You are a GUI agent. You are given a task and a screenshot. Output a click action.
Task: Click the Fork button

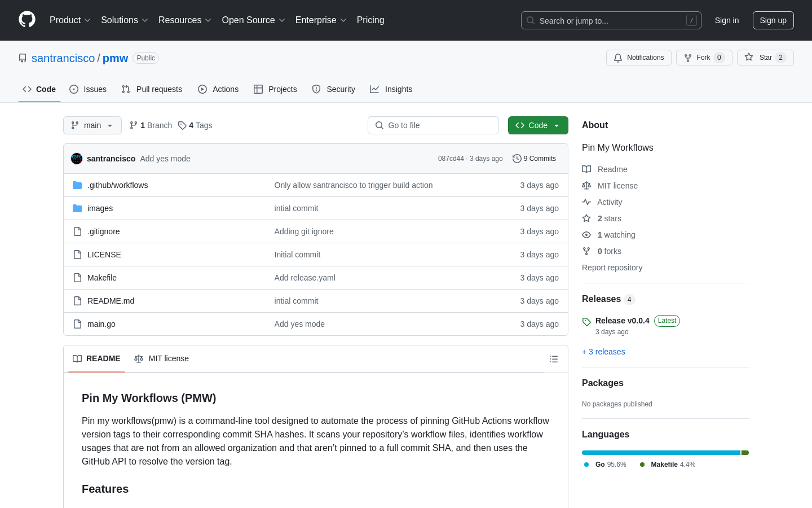[x=704, y=58]
